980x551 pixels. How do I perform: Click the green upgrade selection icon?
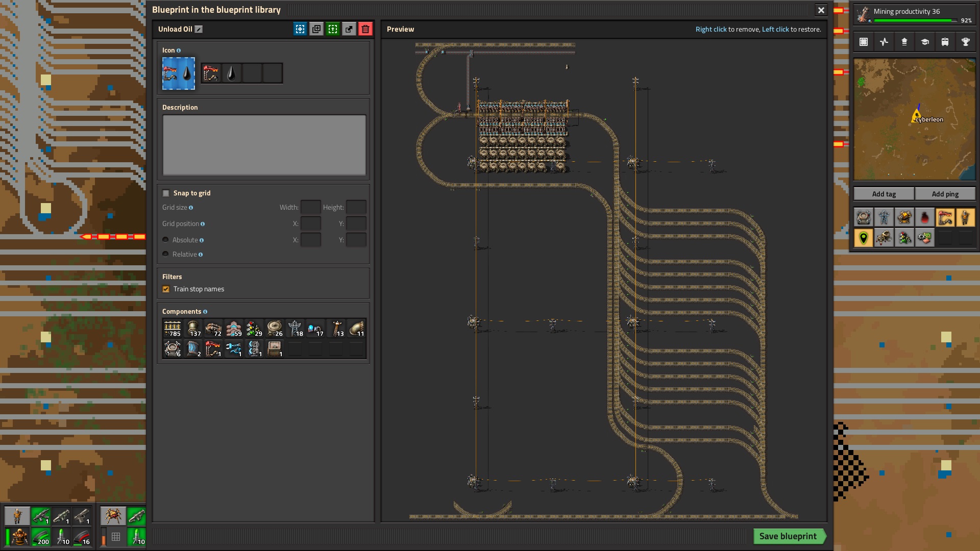333,29
